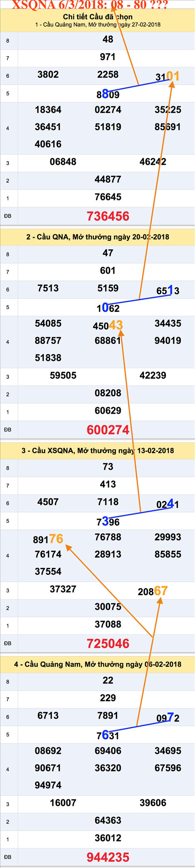The image size is (195, 868).
Task: Click prize-7 number 971
Action: pyautogui.click(x=108, y=57)
